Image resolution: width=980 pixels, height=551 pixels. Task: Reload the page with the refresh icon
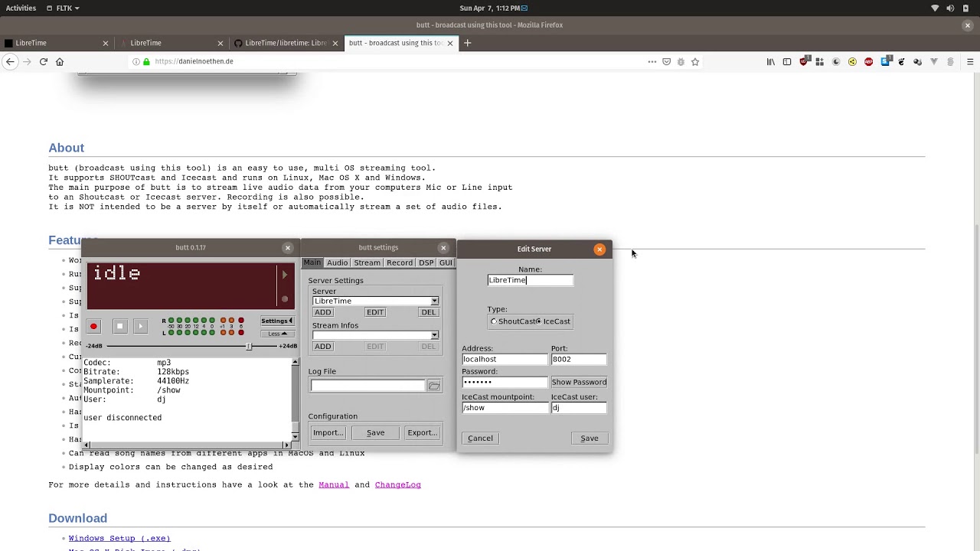(44, 61)
